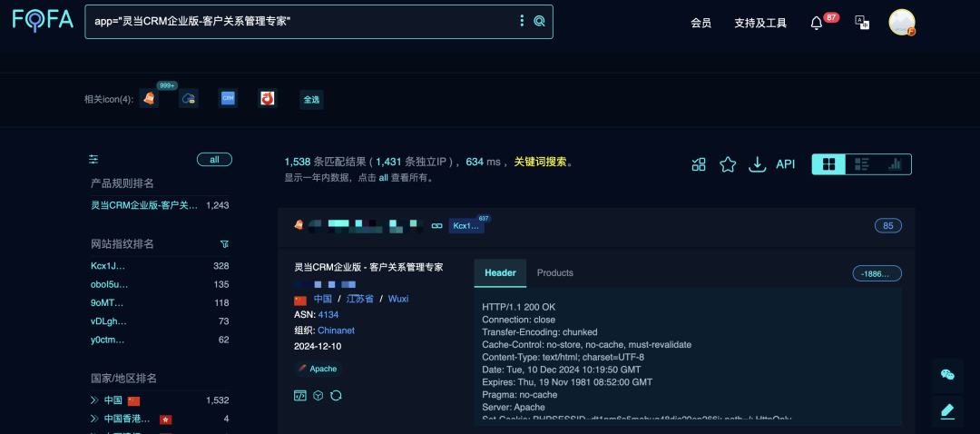This screenshot has height=434, width=980.
Task: Click fingerprint vDLgh… entry
Action: pyautogui.click(x=109, y=322)
